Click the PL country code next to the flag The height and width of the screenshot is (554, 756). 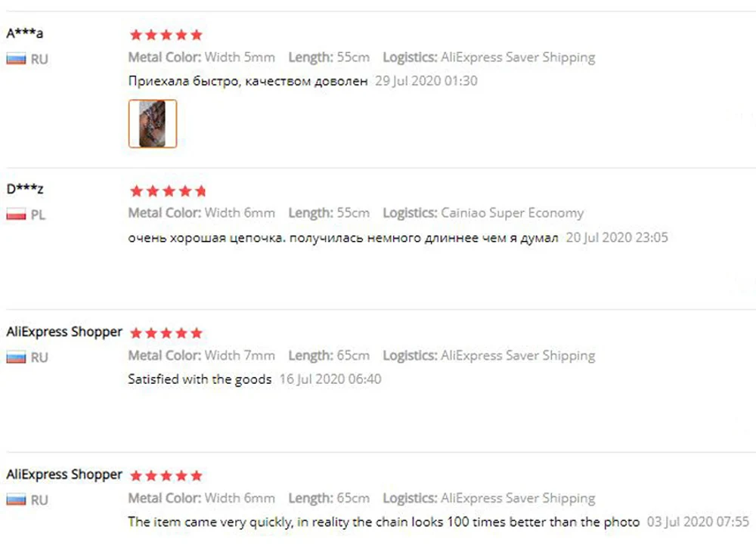[x=38, y=215]
